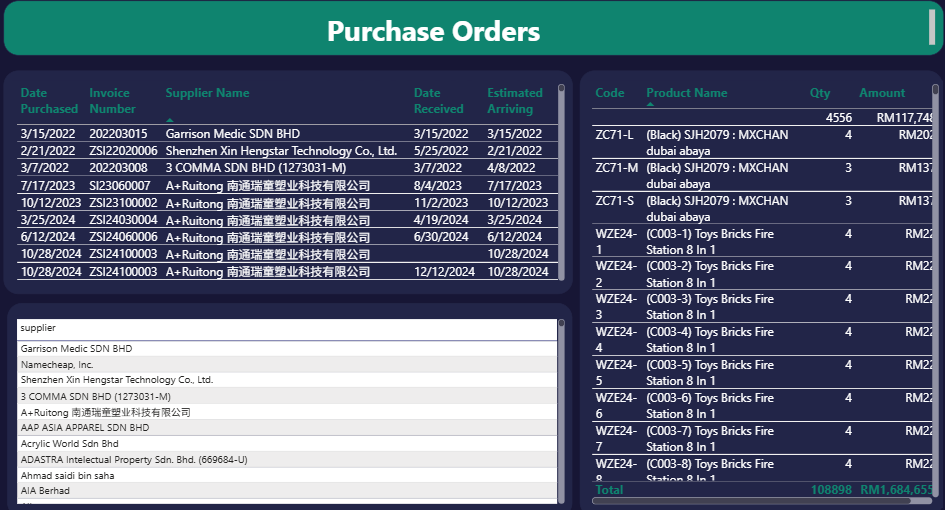Sort by the Date Received column header

coord(438,101)
